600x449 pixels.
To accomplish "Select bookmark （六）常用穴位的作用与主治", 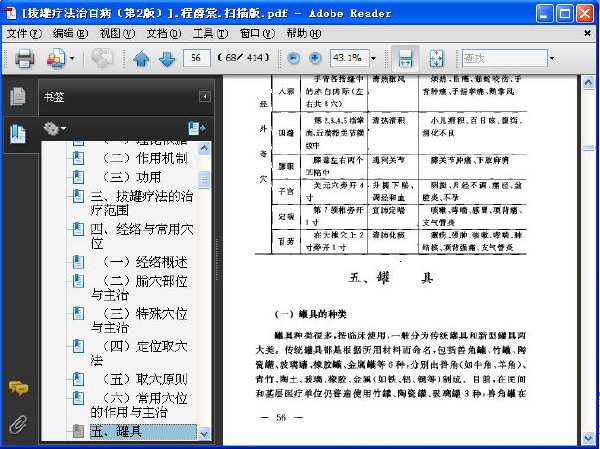I will (x=139, y=405).
